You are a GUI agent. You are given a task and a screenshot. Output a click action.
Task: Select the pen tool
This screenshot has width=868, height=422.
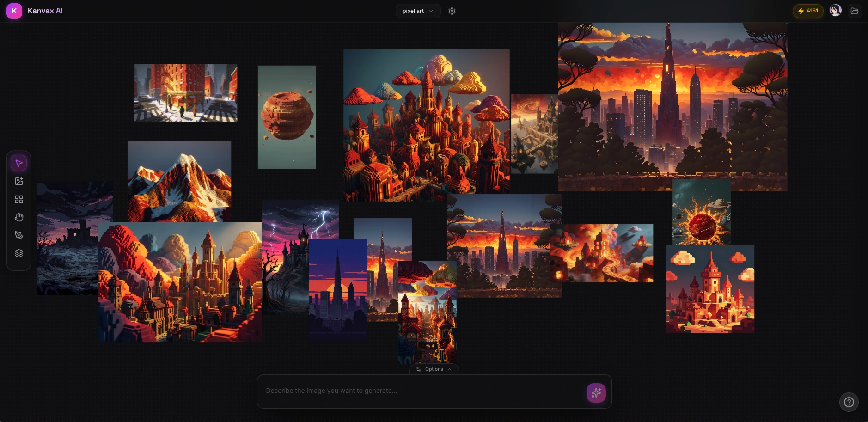(19, 235)
